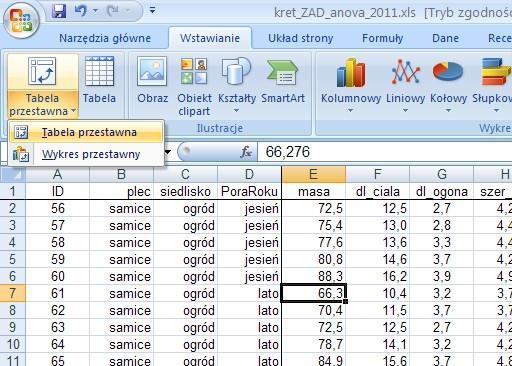This screenshot has width=512, height=366.
Task: Insert an Obraz picture
Action: click(x=152, y=81)
